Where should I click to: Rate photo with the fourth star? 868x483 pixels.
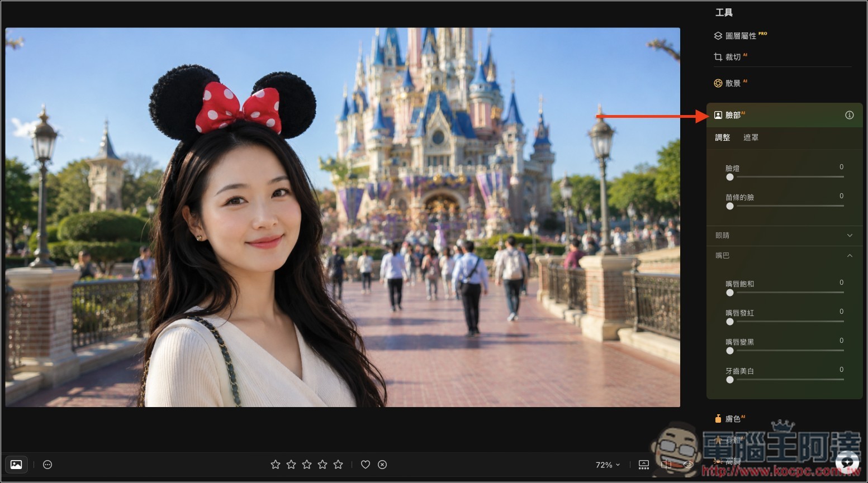click(x=322, y=465)
